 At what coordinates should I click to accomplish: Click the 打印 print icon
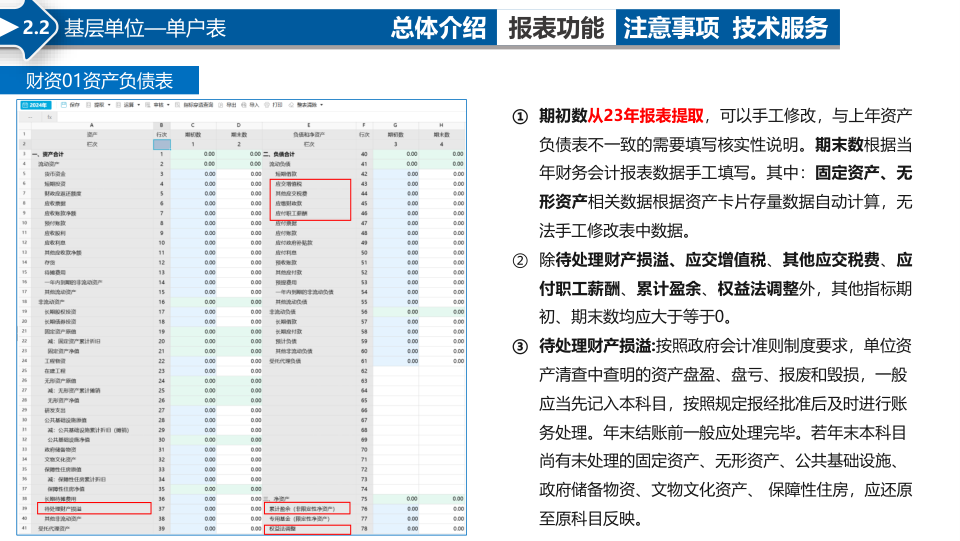[267, 105]
